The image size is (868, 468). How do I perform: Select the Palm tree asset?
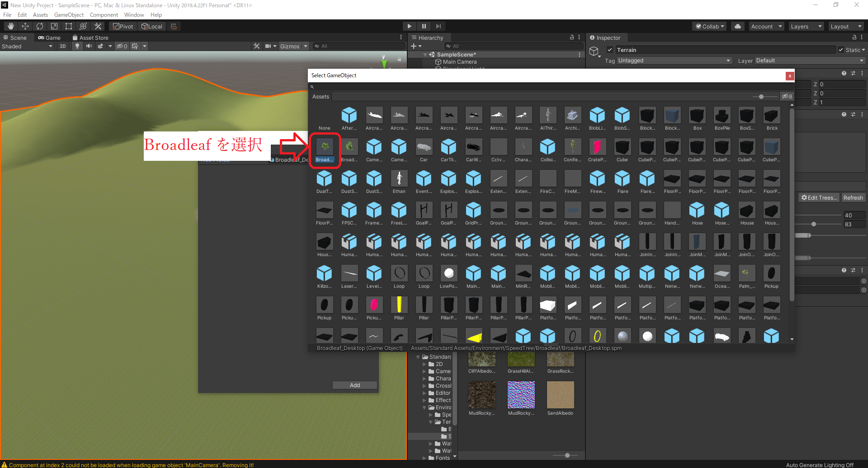(747, 277)
